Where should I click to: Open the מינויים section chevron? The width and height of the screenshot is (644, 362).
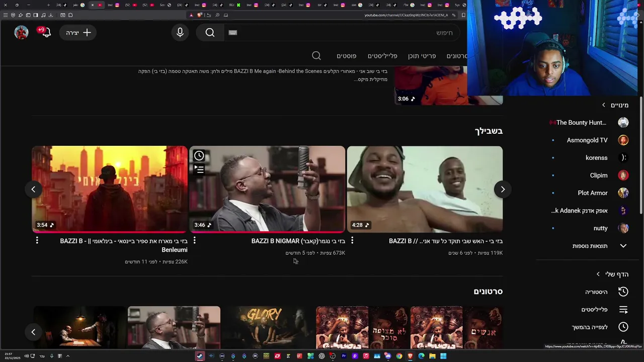pos(604,105)
